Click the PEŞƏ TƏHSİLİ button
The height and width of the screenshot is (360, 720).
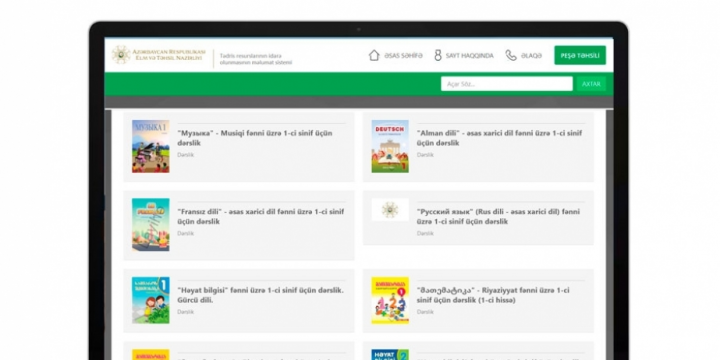pos(580,55)
